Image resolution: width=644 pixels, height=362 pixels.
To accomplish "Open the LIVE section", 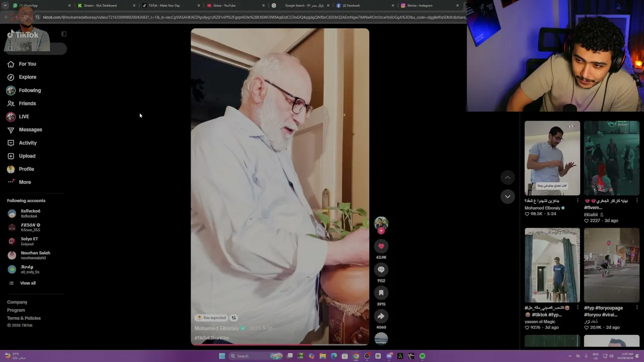I will point(18,117).
